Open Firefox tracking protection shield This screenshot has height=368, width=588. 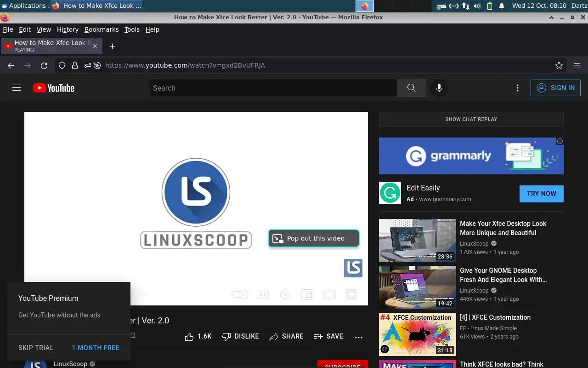pyautogui.click(x=62, y=65)
